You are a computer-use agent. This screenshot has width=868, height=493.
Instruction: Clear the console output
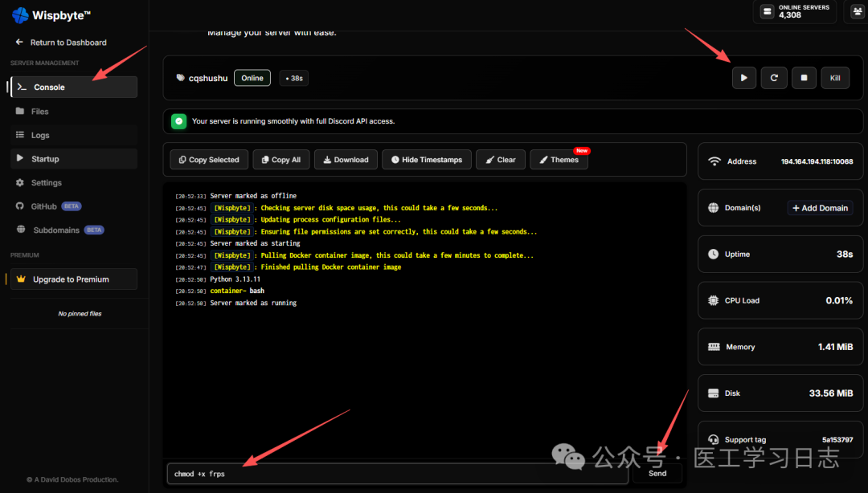pyautogui.click(x=501, y=160)
